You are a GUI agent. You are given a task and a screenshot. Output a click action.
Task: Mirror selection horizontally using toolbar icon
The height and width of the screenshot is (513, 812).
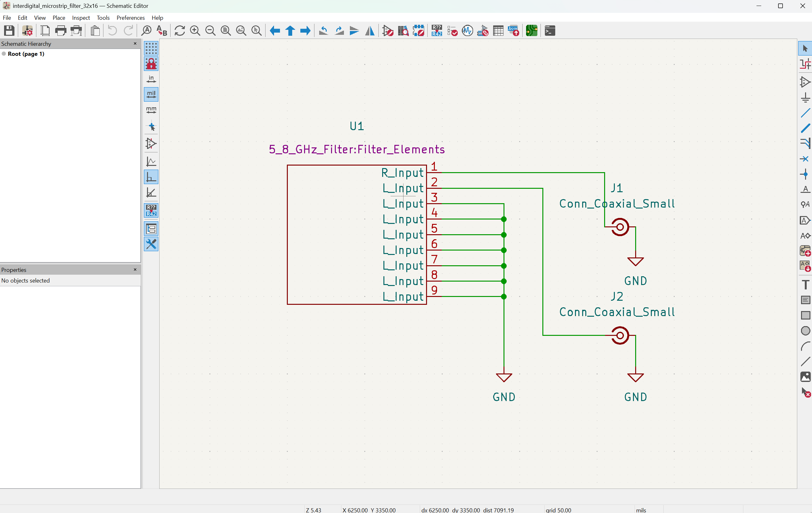370,31
